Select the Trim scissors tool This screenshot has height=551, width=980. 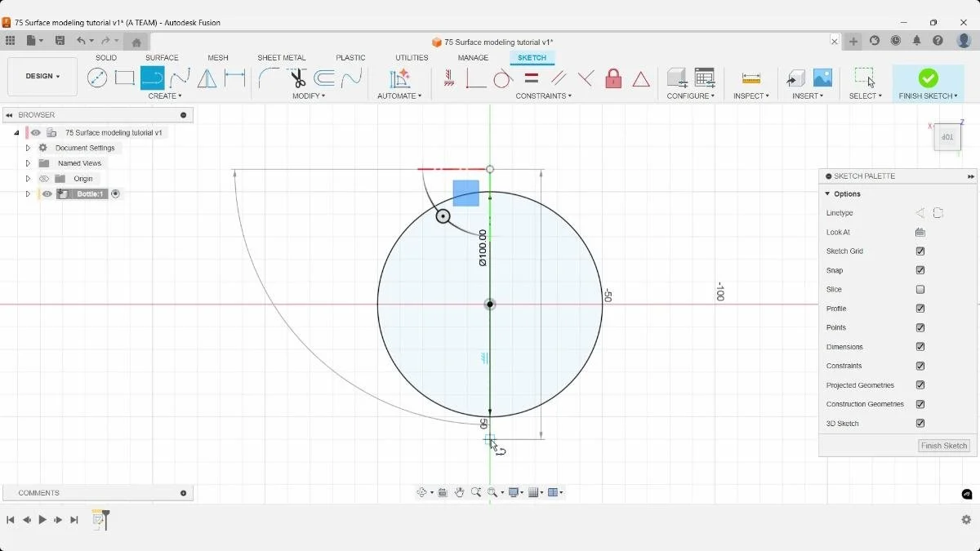click(x=297, y=78)
